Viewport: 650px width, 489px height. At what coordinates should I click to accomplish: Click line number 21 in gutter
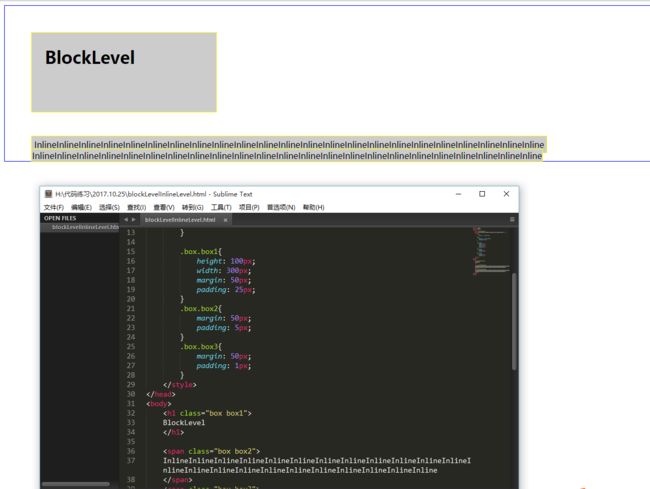point(131,309)
